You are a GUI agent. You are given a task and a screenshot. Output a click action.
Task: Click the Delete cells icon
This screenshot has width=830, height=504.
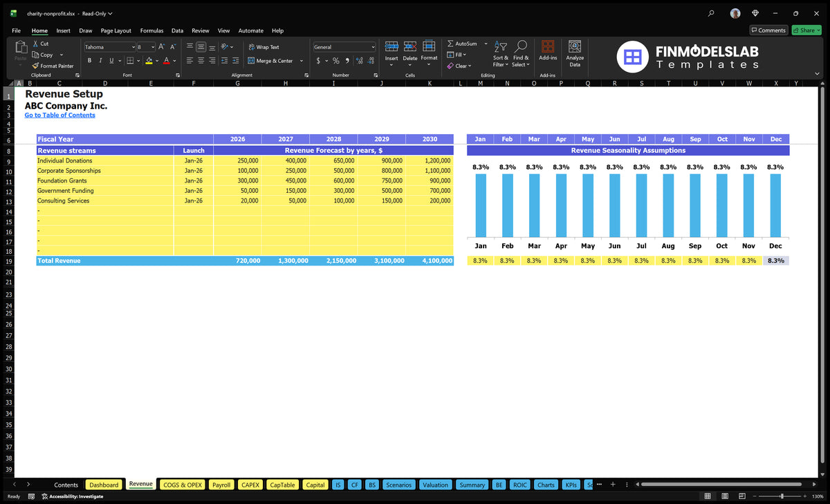click(x=410, y=47)
